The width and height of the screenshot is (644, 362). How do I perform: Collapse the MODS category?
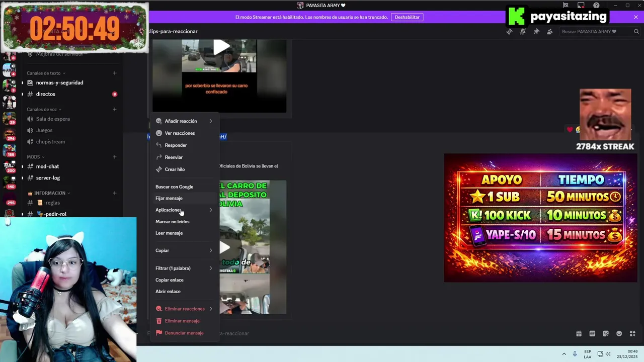click(35, 157)
